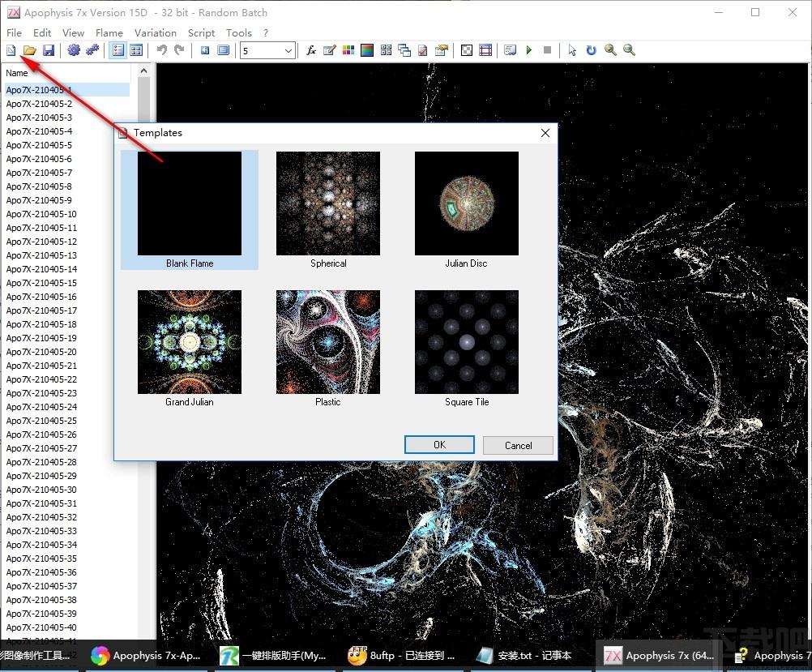
Task: Open the Edit menu
Action: pos(42,32)
